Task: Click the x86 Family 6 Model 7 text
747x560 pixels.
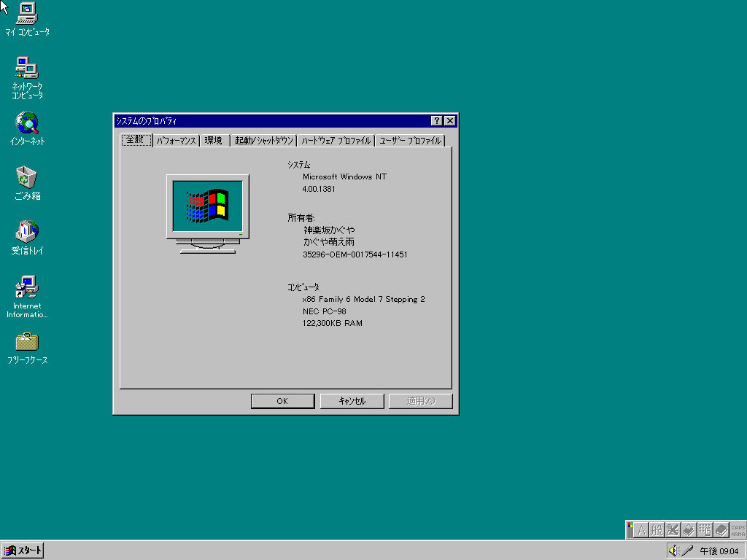Action: 363,300
